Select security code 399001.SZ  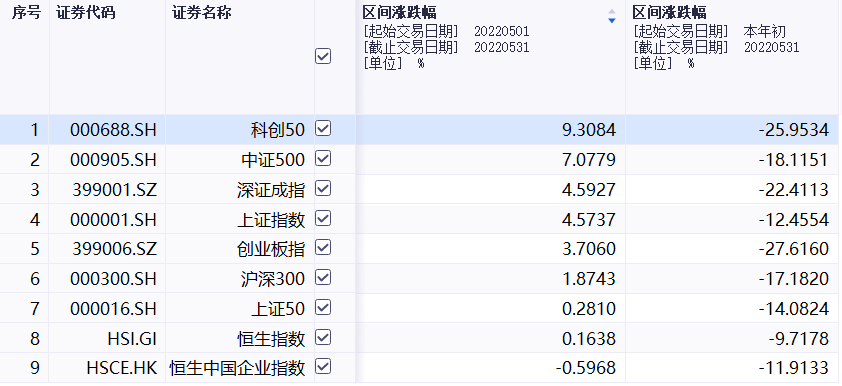click(x=115, y=190)
